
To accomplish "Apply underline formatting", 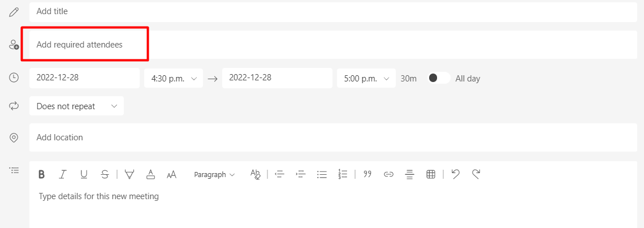I will [x=84, y=175].
